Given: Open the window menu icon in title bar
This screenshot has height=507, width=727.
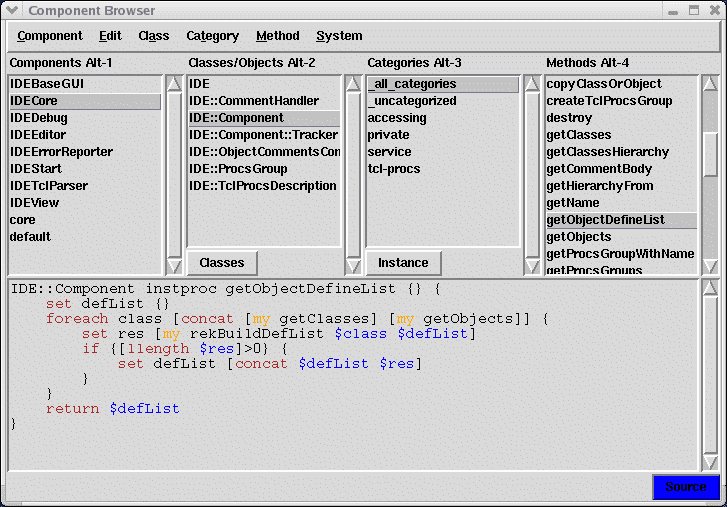Looking at the screenshot, I should [12, 11].
